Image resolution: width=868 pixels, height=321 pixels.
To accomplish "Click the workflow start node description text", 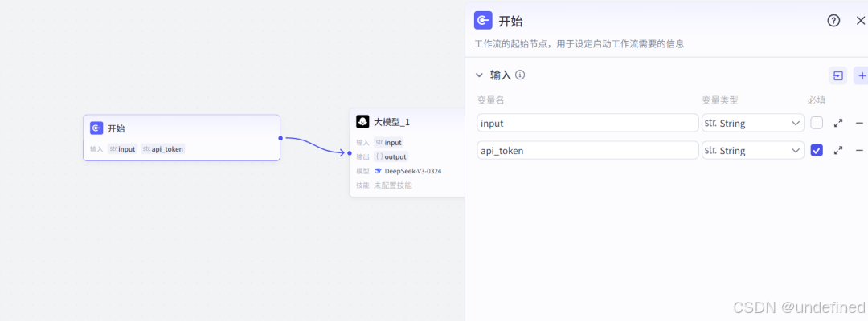I will pyautogui.click(x=579, y=43).
